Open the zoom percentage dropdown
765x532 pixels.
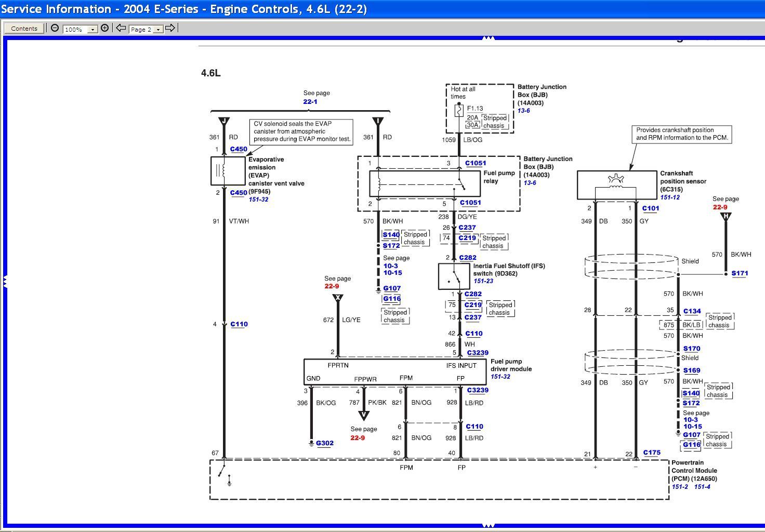pos(93,29)
